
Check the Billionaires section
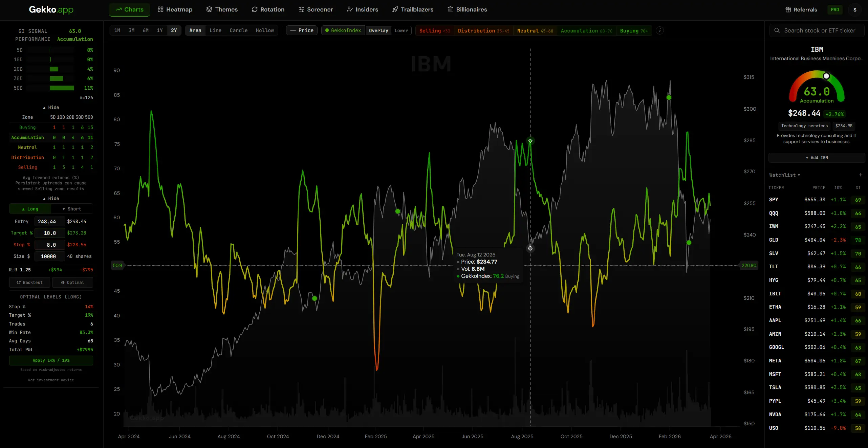pyautogui.click(x=467, y=9)
